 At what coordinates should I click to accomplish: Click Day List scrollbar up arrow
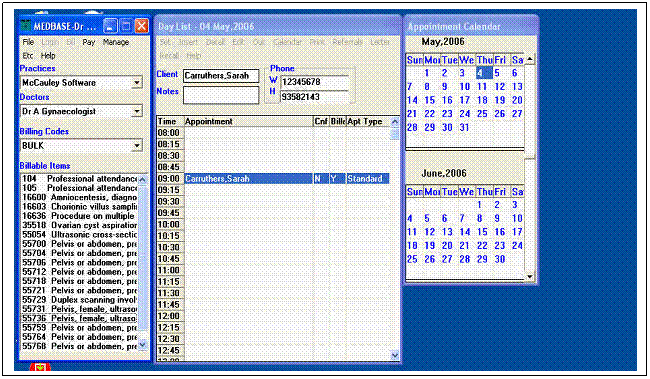coord(395,122)
